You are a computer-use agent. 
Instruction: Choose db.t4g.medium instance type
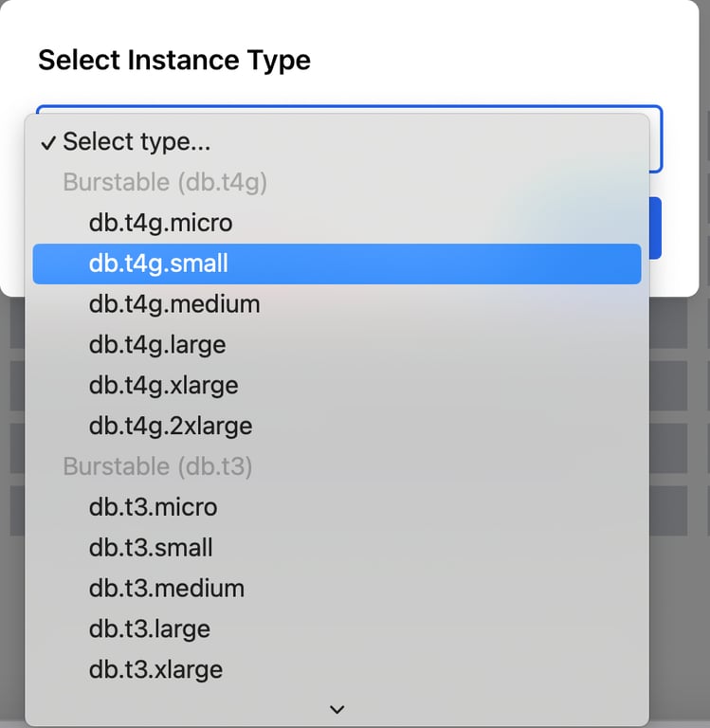(174, 304)
